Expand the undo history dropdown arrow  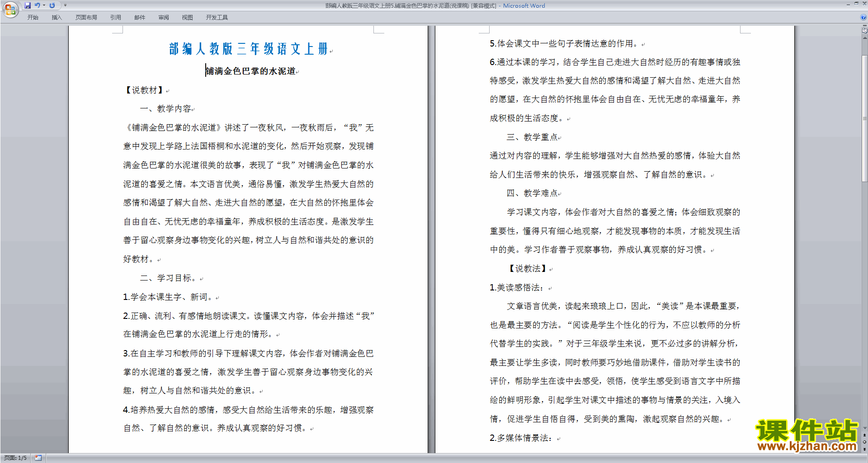pyautogui.click(x=44, y=5)
